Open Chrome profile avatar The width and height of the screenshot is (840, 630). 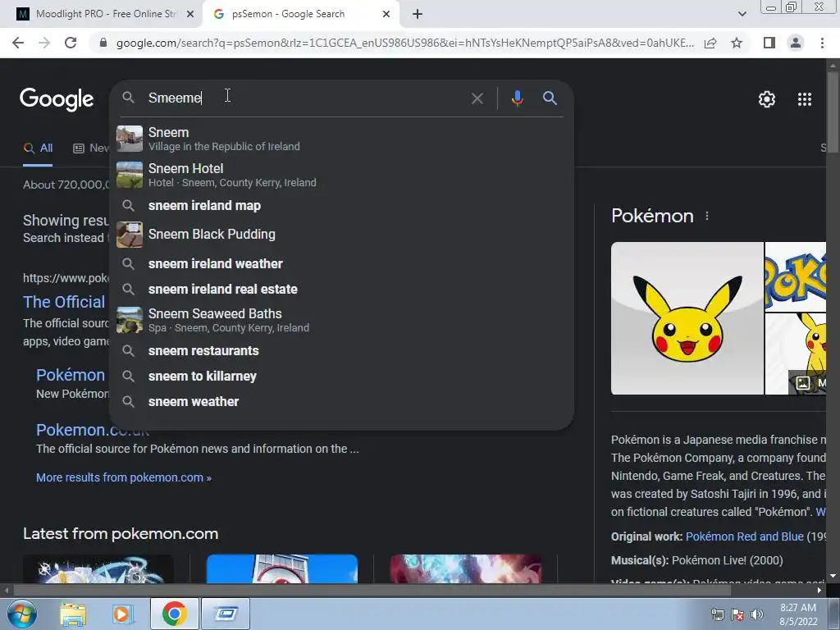click(x=796, y=43)
